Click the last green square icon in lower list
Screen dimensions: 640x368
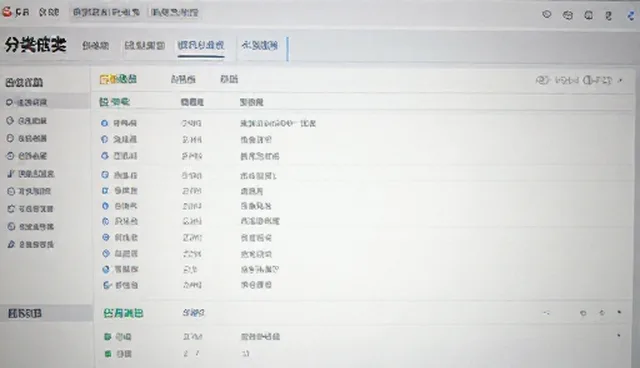point(107,354)
